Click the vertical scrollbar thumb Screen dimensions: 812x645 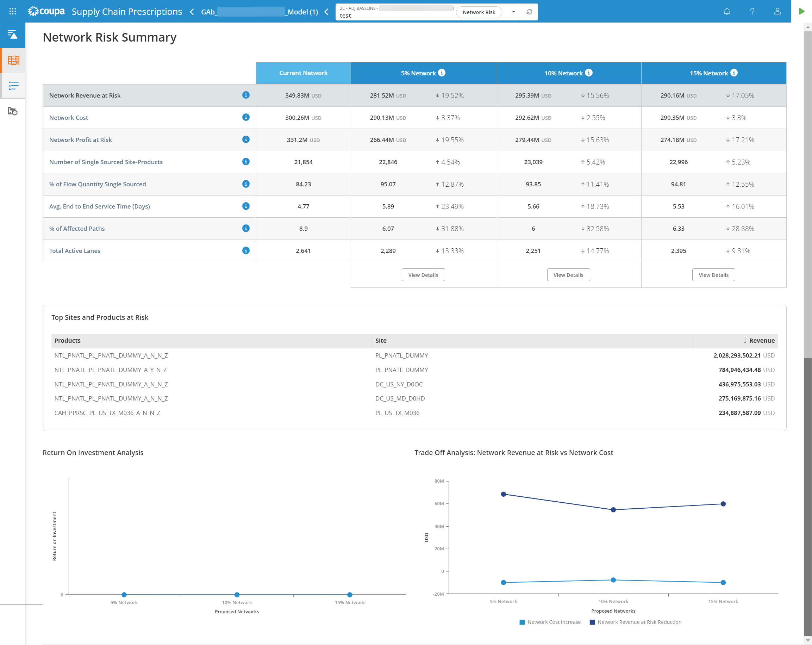[x=808, y=194]
